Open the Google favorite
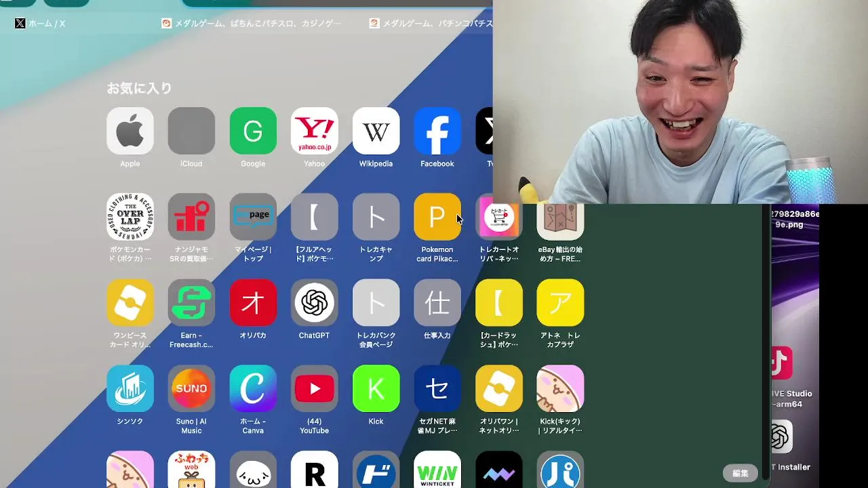 click(253, 131)
